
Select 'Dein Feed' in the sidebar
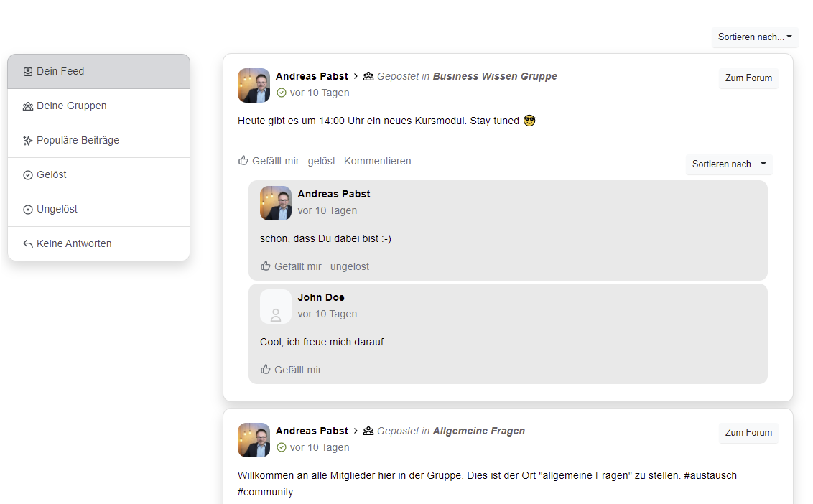[98, 72]
